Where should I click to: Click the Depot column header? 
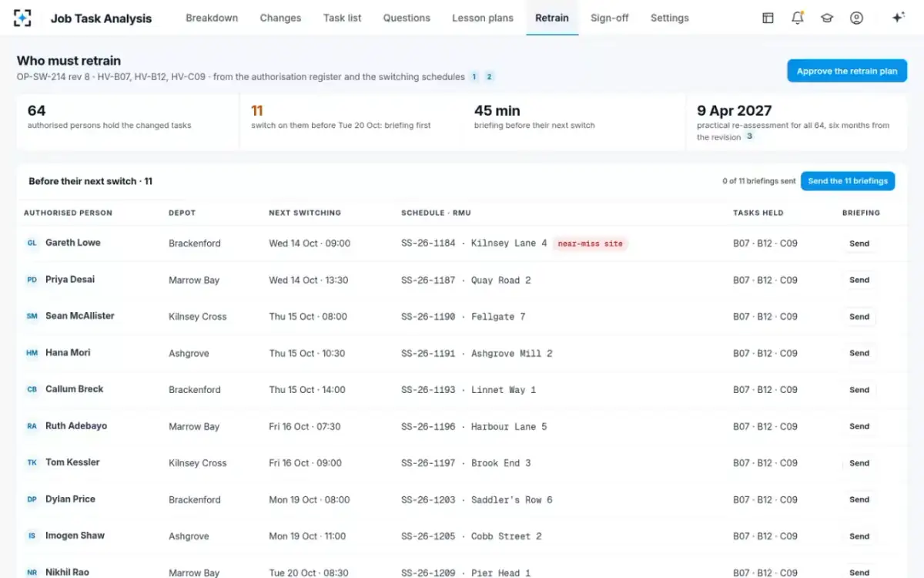tap(182, 213)
